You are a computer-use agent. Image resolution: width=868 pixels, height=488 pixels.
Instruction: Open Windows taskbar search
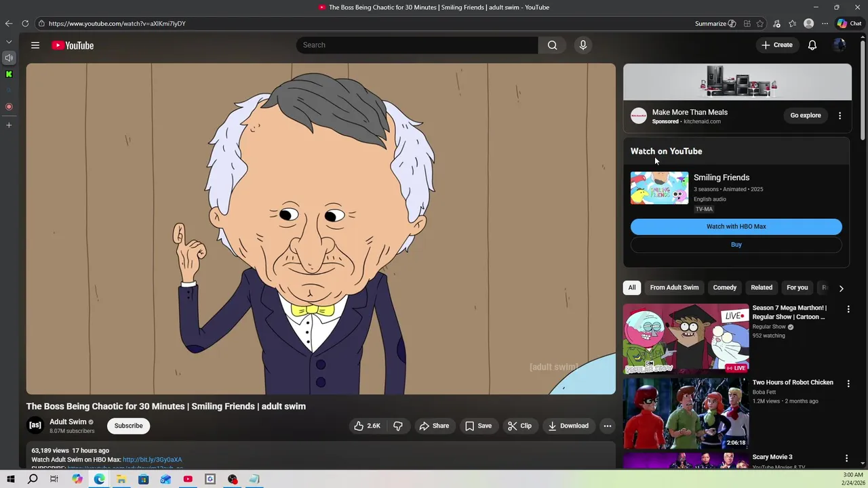click(33, 479)
